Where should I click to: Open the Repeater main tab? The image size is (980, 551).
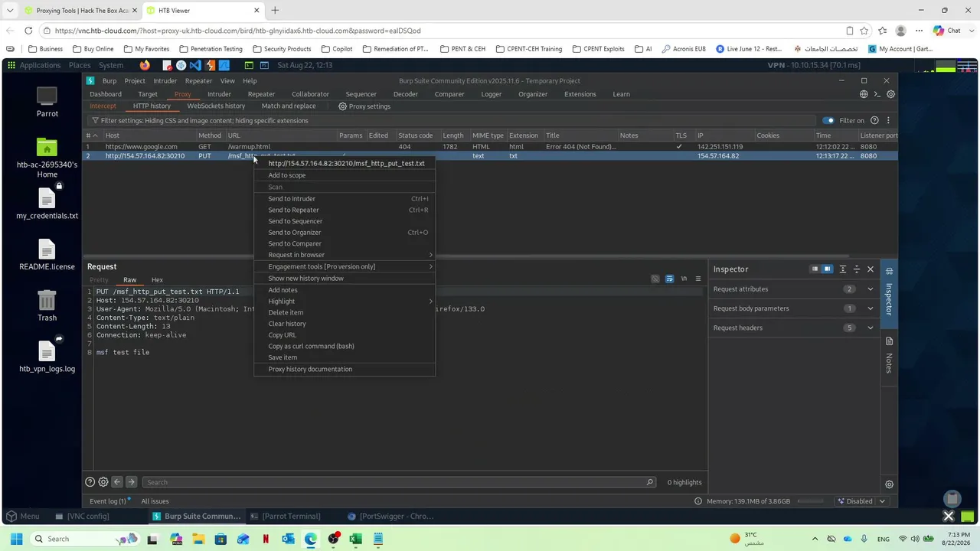[261, 94]
